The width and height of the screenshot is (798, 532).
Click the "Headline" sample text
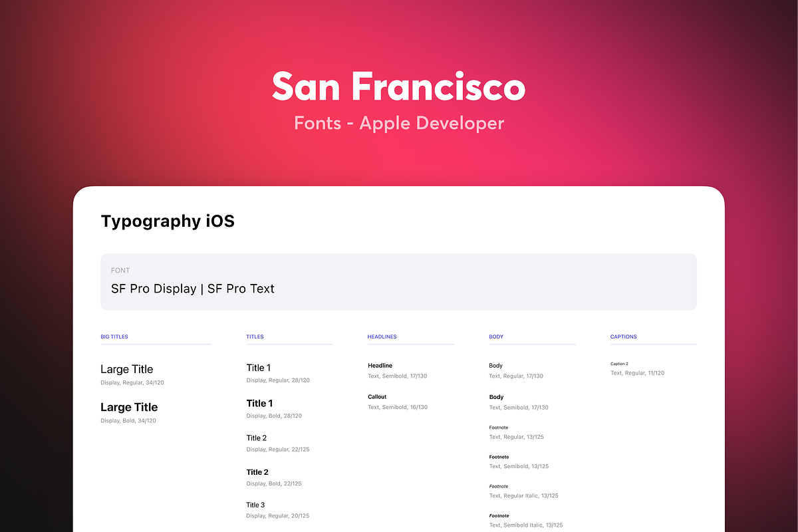tap(380, 366)
